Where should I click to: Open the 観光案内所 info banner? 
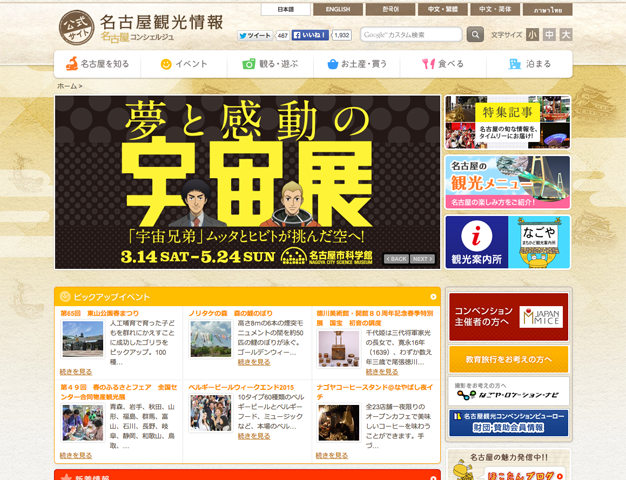pyautogui.click(x=508, y=242)
